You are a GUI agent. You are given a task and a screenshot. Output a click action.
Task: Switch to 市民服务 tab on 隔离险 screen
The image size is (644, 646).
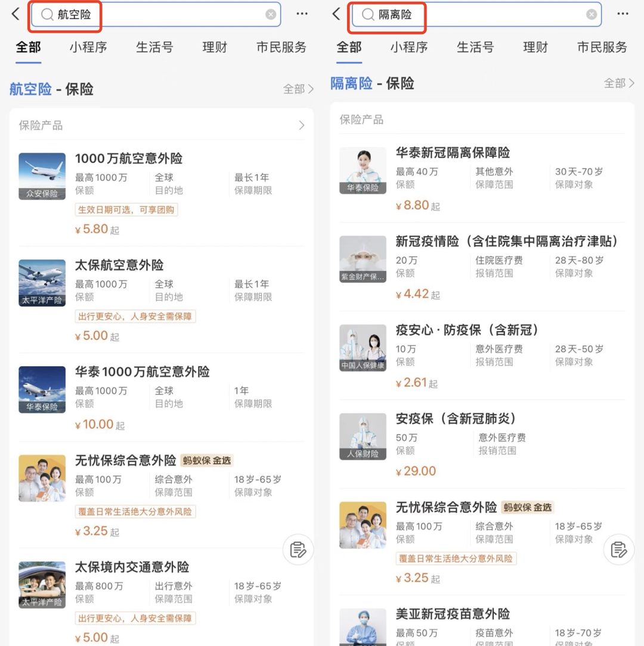pos(602,47)
